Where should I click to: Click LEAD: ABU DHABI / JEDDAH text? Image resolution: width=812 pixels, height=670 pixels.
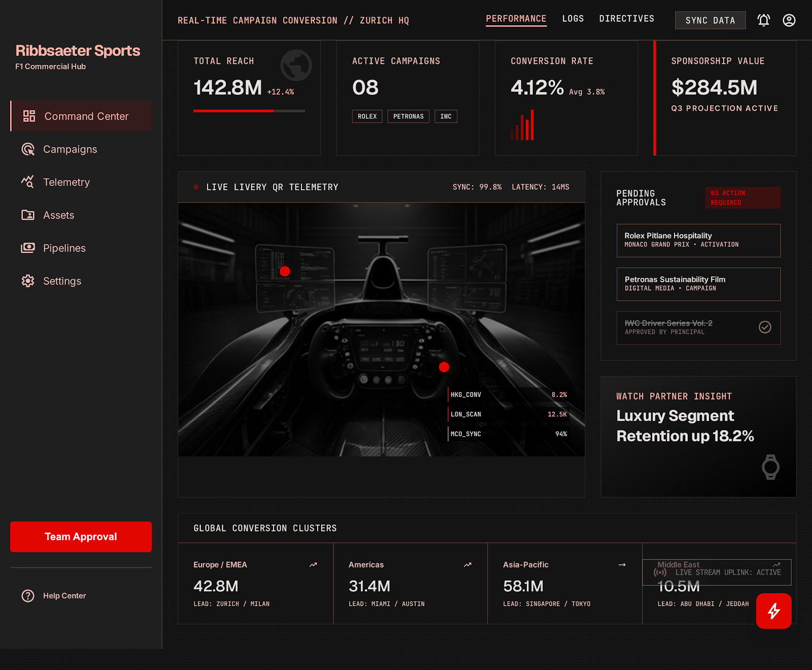703,604
